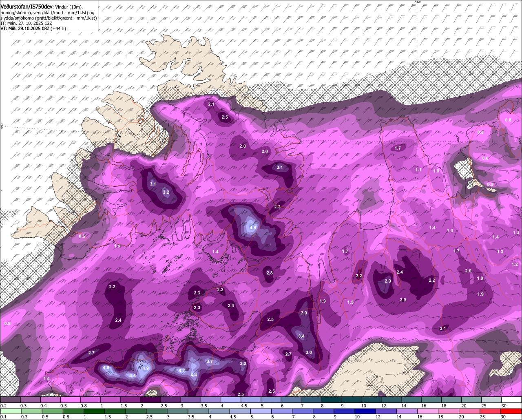
Task: Click the 1.7 value inside the dark oval
Action: pos(398,148)
